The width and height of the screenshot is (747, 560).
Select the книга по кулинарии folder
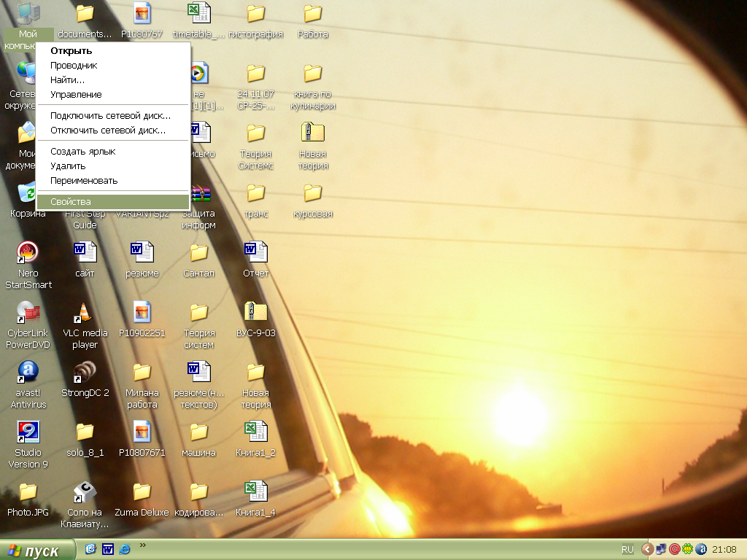tap(313, 74)
